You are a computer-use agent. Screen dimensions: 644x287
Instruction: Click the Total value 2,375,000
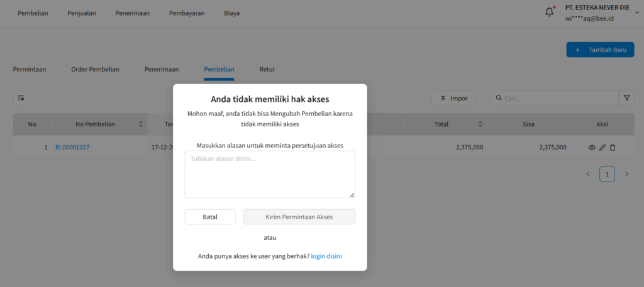(x=469, y=147)
